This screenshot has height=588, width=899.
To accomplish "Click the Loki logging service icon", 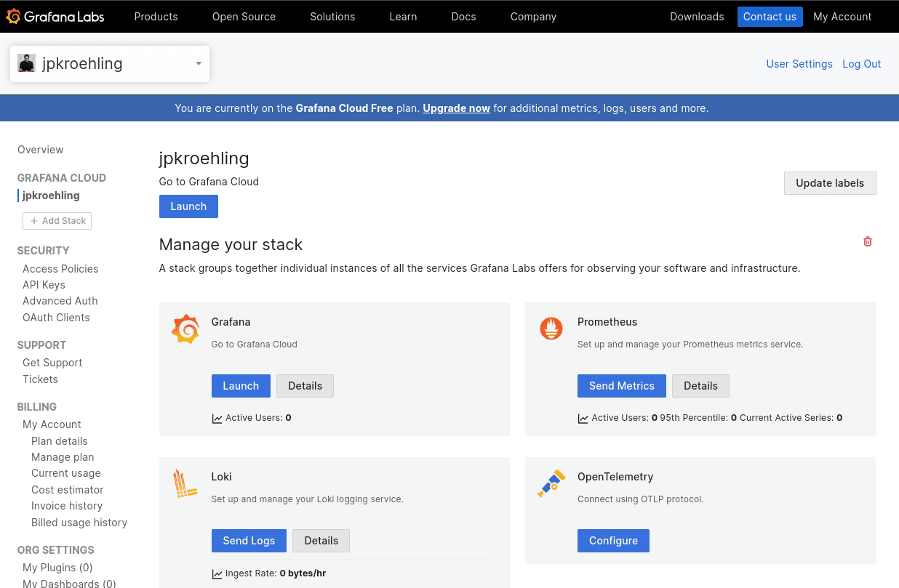I will [x=185, y=483].
